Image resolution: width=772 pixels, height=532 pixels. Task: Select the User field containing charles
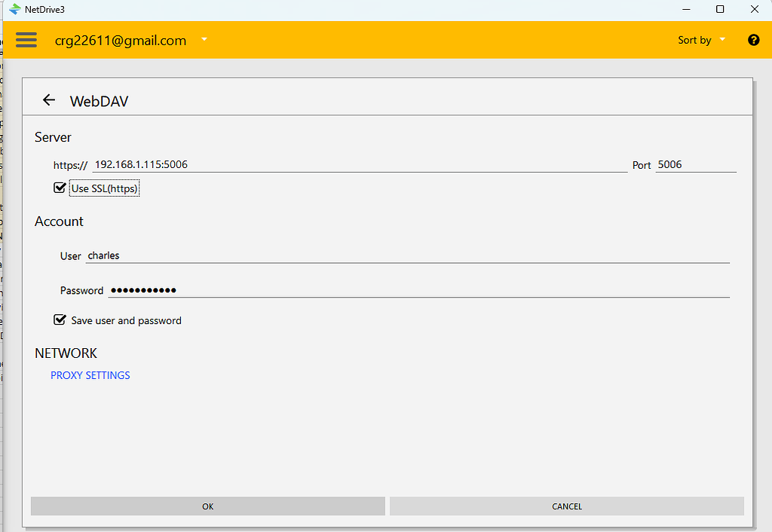(302, 255)
